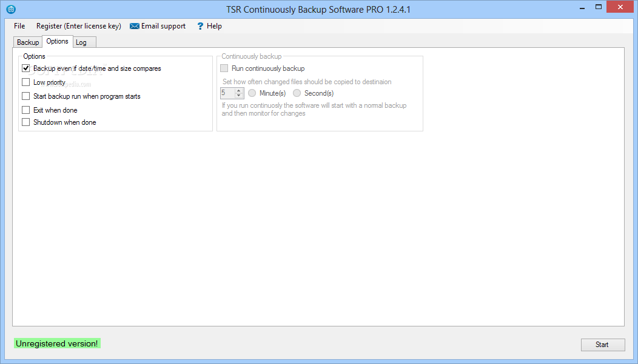Toggle Run continuously backup checkbox

(x=224, y=68)
